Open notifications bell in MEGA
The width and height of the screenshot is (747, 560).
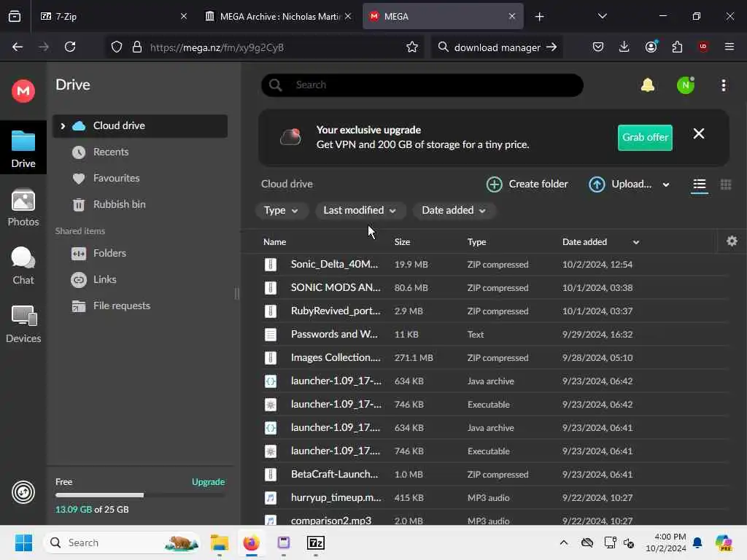click(x=648, y=85)
